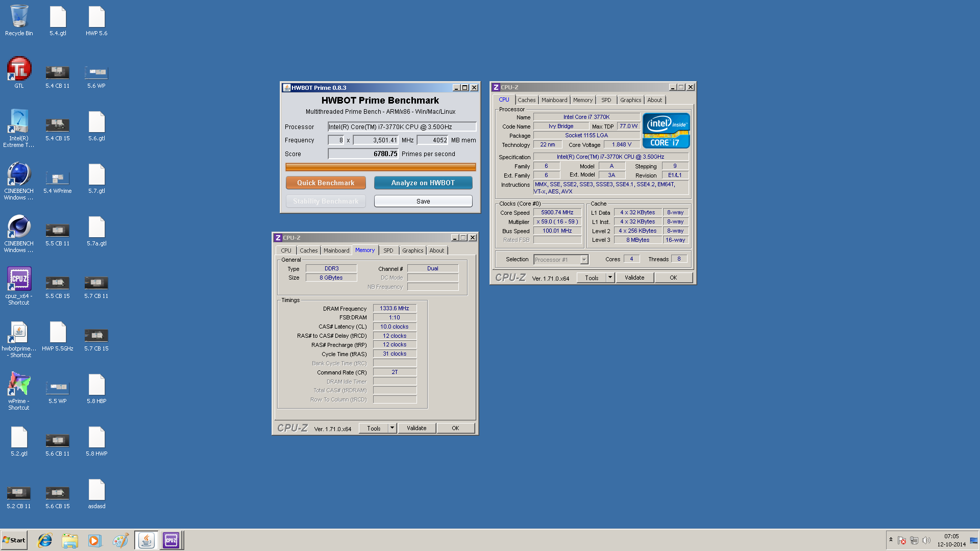
Task: Open the 5.5 CB 15 screenshot icon
Action: point(58,287)
